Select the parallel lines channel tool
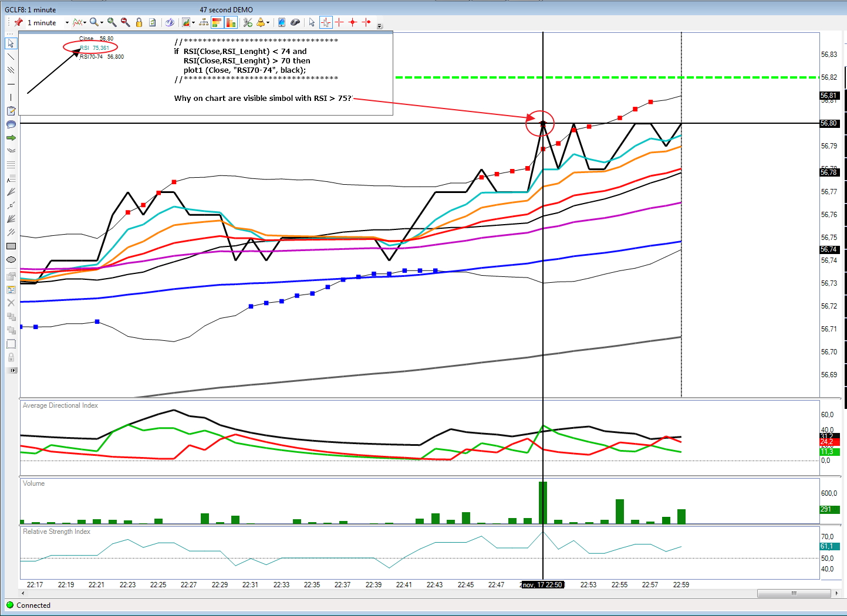Viewport: 847px width, 616px height. tap(11, 70)
